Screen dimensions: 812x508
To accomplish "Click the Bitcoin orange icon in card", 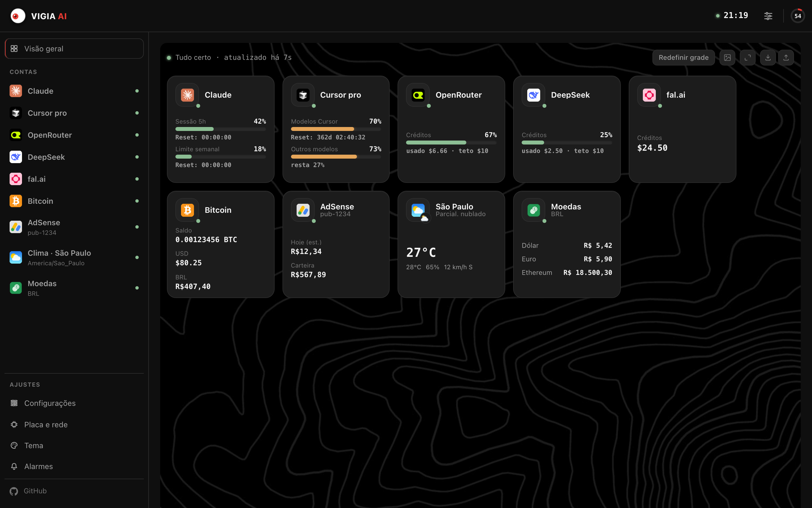I will point(187,210).
